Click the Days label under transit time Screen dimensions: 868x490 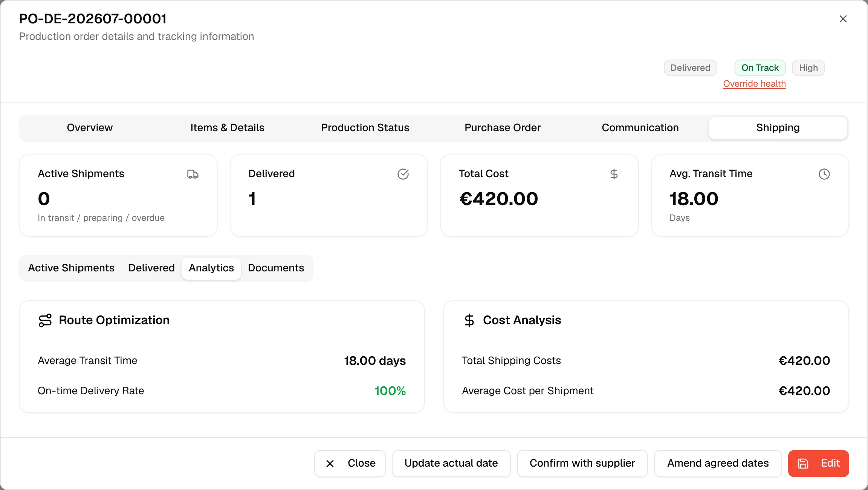tap(680, 218)
